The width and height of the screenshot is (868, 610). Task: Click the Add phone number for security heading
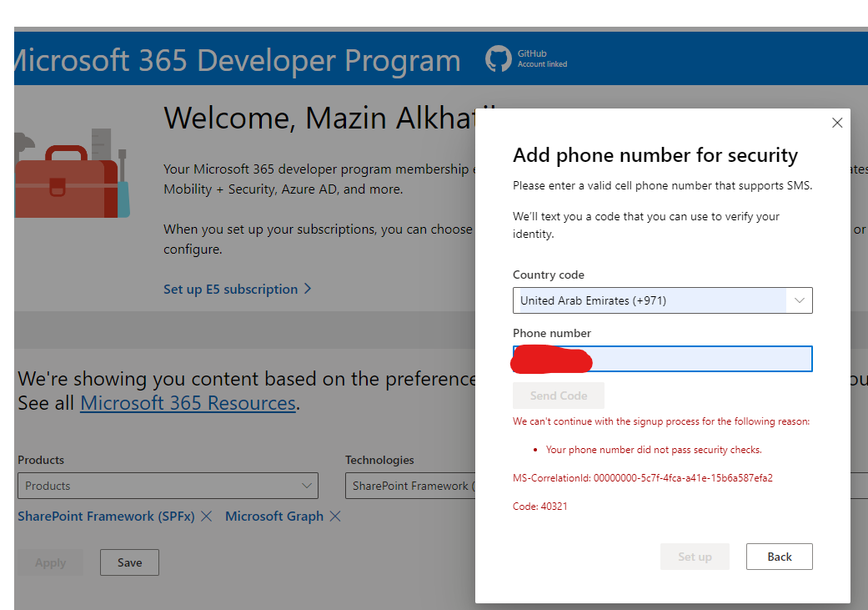coord(655,155)
